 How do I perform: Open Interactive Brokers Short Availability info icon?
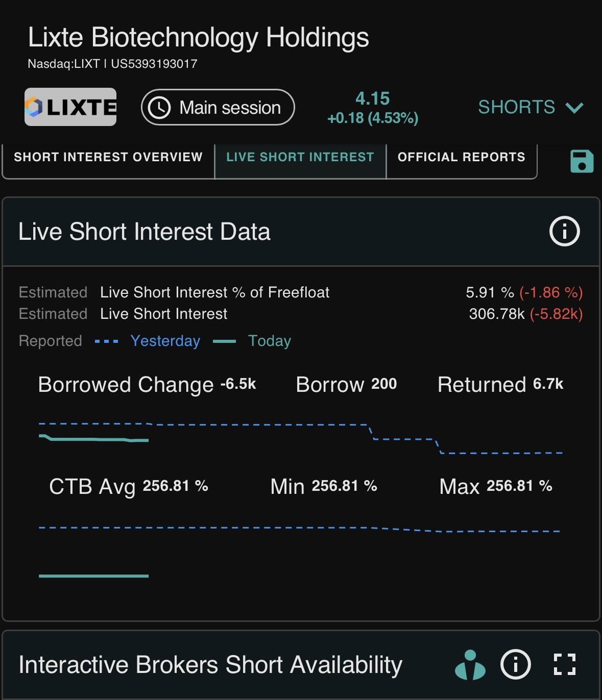pyautogui.click(x=515, y=665)
